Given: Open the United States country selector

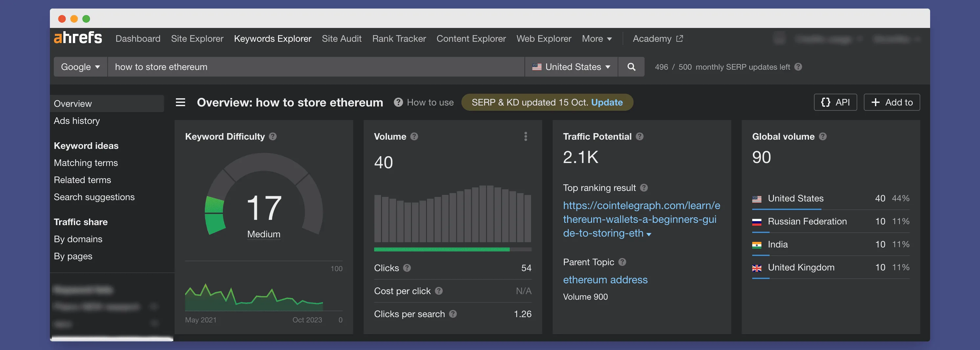Looking at the screenshot, I should [x=571, y=67].
